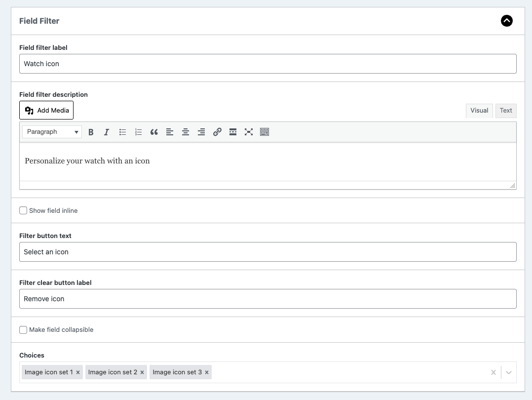Enter fullscreen editor mode
The image size is (532, 400).
(249, 132)
